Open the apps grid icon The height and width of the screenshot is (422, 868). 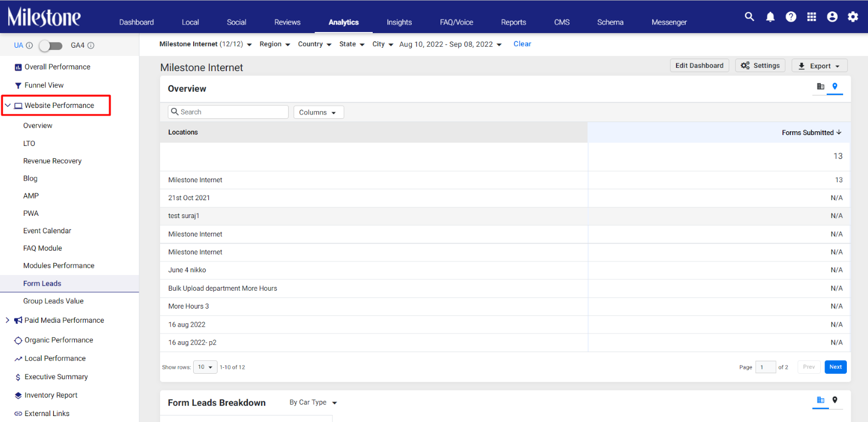click(812, 17)
